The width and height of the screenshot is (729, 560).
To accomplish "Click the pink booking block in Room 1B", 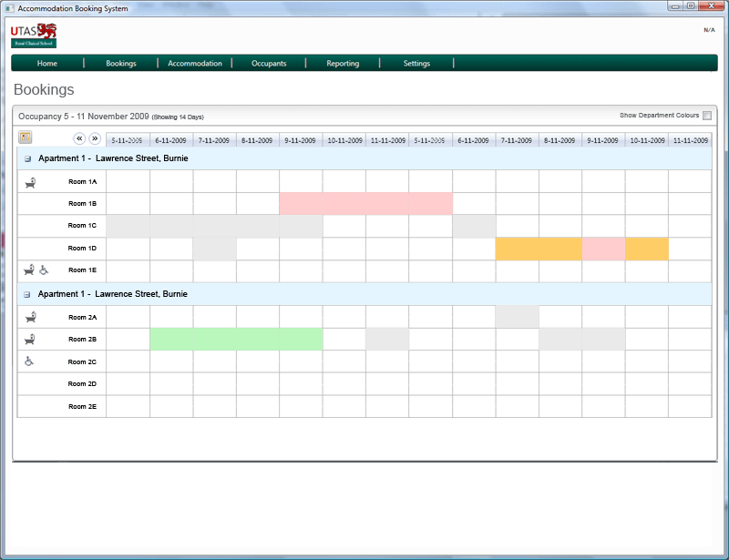I will click(x=364, y=203).
